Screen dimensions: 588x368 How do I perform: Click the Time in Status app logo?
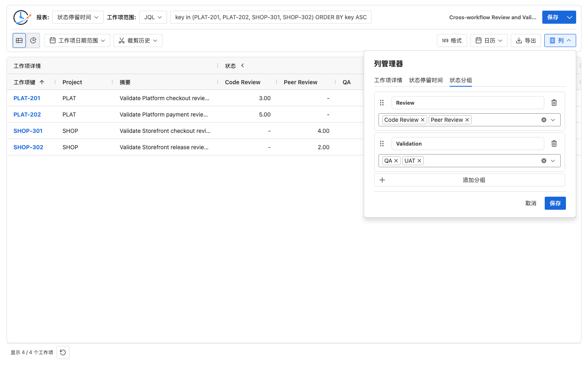22,17
